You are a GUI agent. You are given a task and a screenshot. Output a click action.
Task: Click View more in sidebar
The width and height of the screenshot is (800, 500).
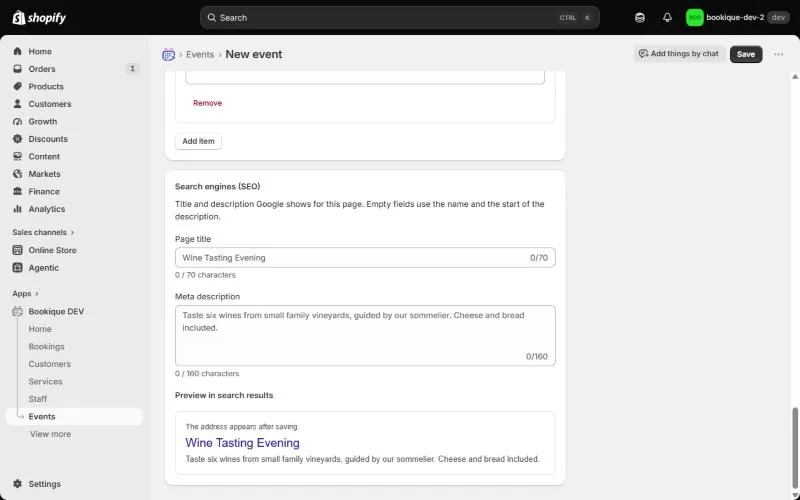coord(51,434)
